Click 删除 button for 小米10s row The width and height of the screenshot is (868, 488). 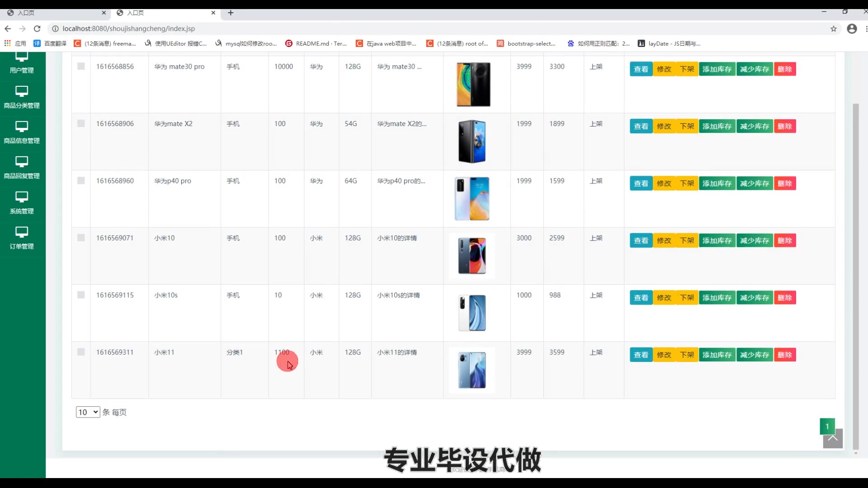point(785,298)
